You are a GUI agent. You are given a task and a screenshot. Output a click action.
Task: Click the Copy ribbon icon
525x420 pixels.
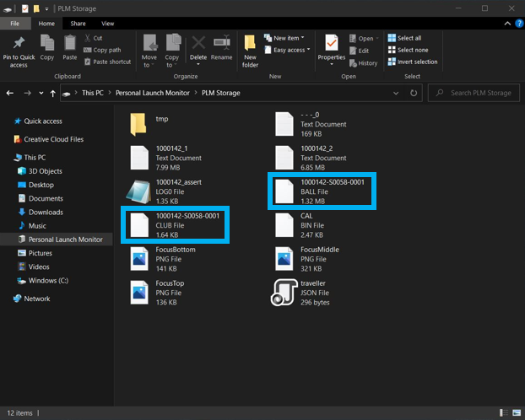[x=47, y=47]
